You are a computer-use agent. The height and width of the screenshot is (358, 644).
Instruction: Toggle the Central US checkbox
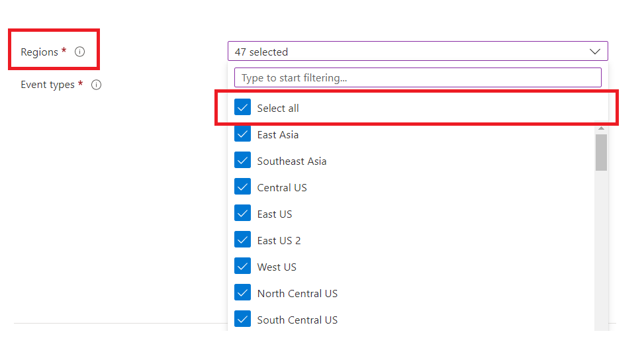click(x=243, y=187)
